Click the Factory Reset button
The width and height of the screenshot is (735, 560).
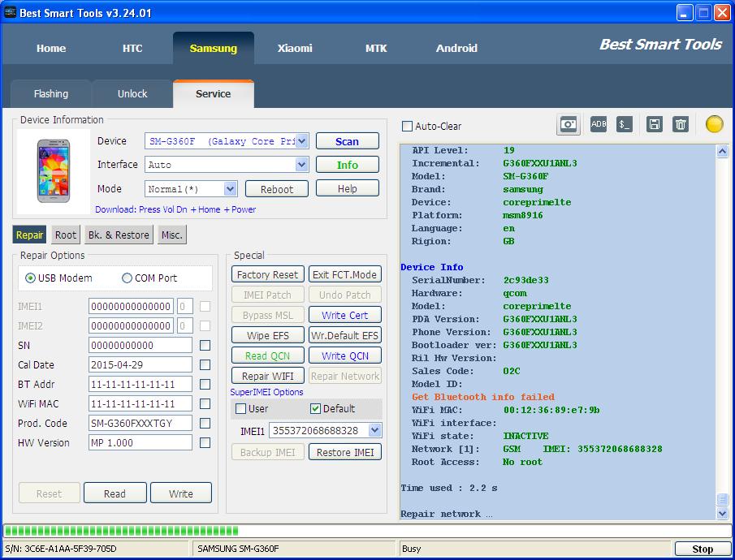coord(268,274)
